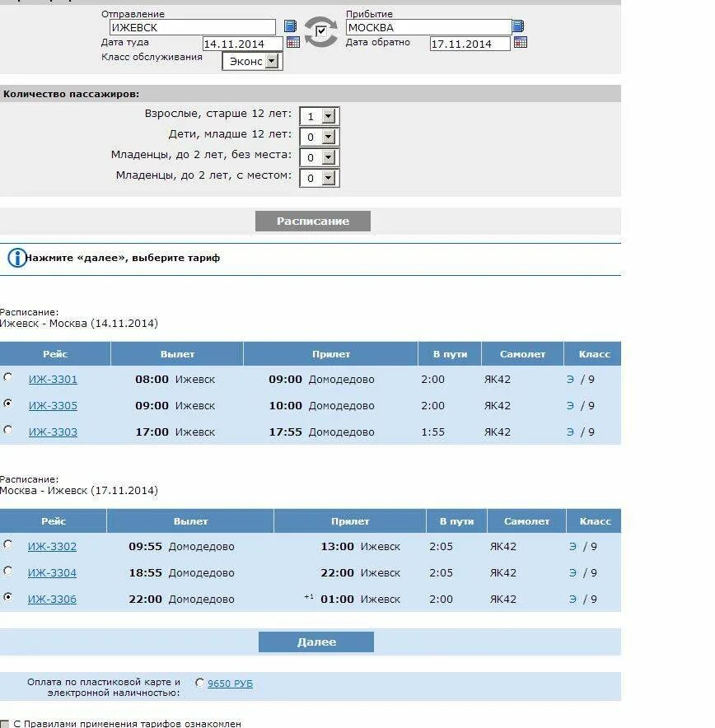Select return flight ИЖ-3306 radio button
The height and width of the screenshot is (728, 715).
tap(8, 596)
